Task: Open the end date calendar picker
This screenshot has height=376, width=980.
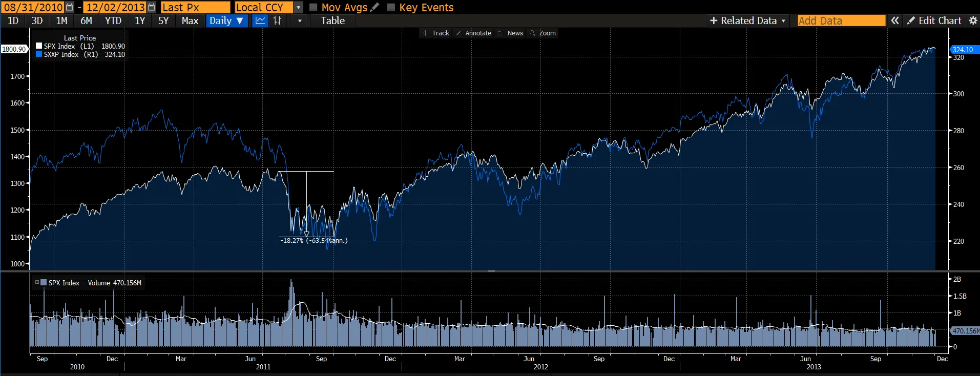Action: 151,7
